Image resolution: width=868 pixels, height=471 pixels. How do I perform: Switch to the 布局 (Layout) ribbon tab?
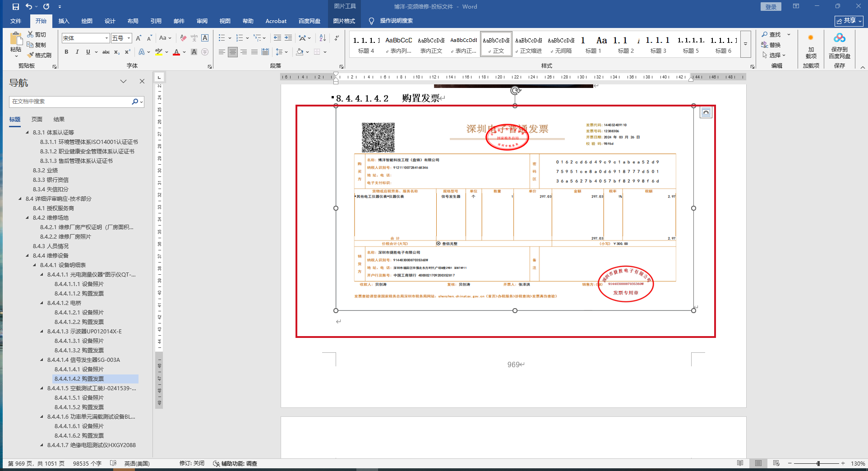point(133,21)
